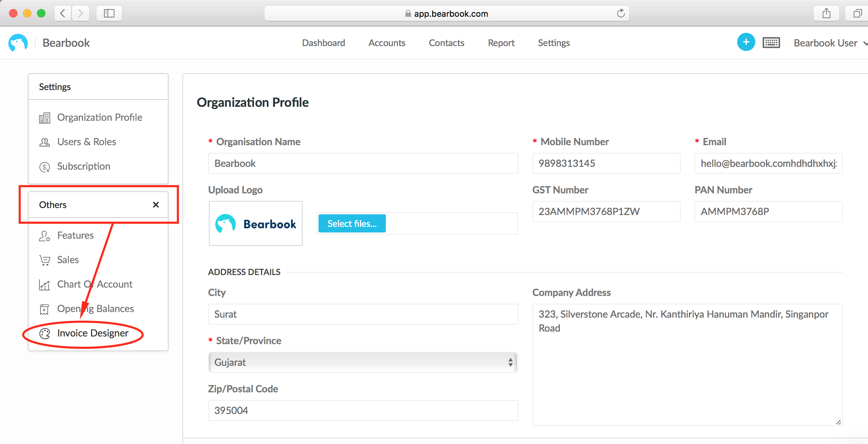
Task: Click the GST Number field
Action: click(606, 212)
